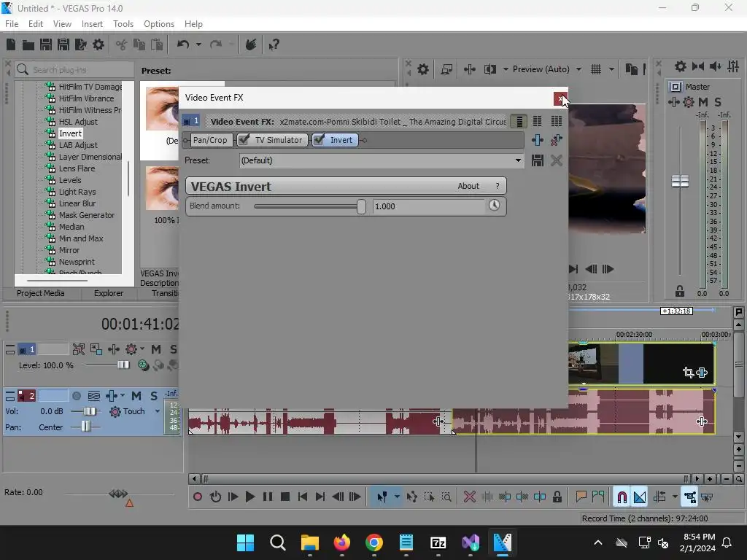Lock the event with padlock icon
This screenshot has height=560, width=747.
557,497
